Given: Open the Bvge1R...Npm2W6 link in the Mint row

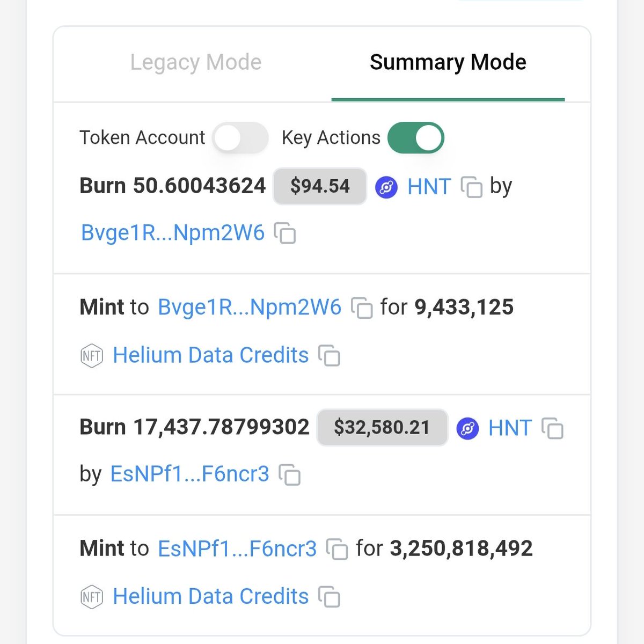Looking at the screenshot, I should pos(250,308).
